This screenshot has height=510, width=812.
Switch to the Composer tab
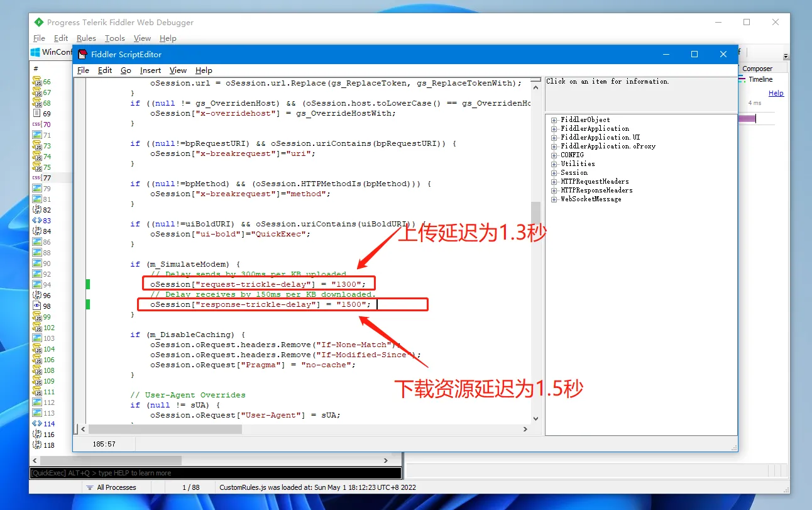click(757, 69)
